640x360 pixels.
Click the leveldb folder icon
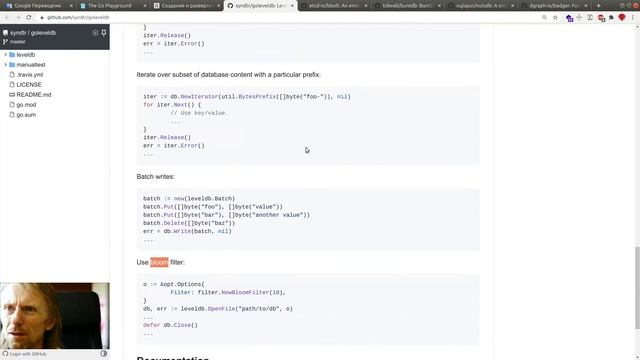pos(12,54)
